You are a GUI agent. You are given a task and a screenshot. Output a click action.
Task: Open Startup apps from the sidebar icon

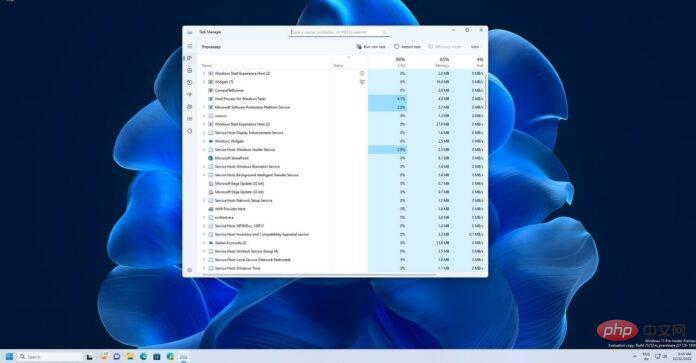[x=190, y=95]
